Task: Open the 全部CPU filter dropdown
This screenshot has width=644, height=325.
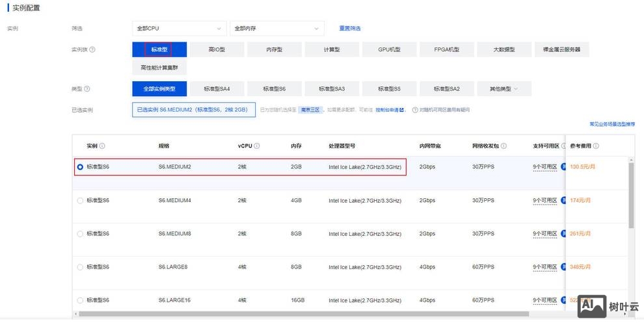Action: (x=179, y=29)
